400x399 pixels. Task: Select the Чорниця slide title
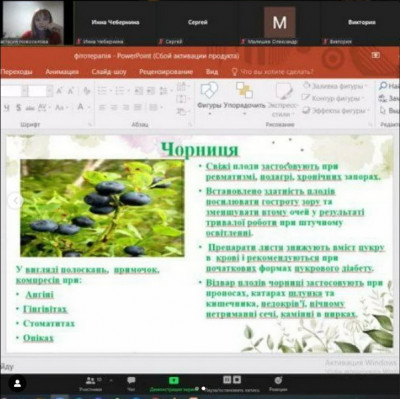click(200, 150)
